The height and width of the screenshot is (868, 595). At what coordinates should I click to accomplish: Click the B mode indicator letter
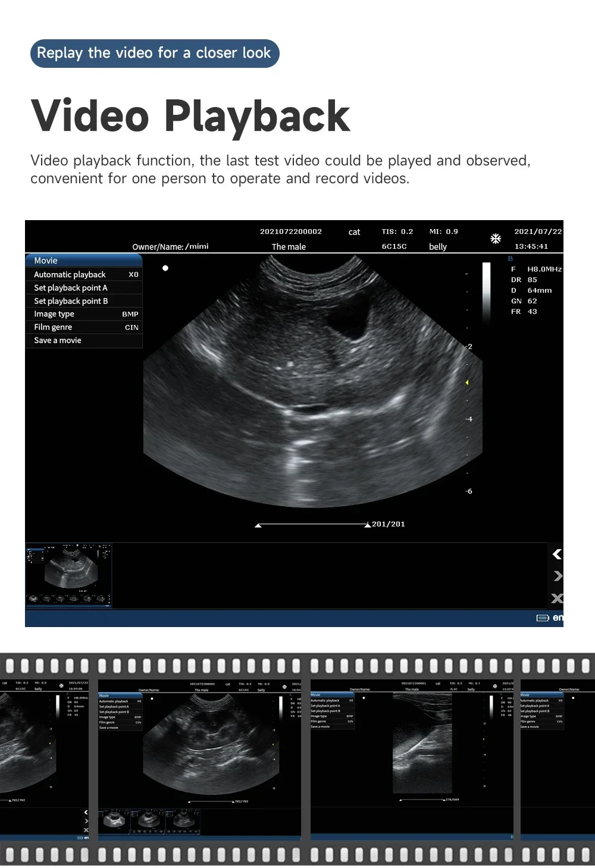[x=511, y=259]
